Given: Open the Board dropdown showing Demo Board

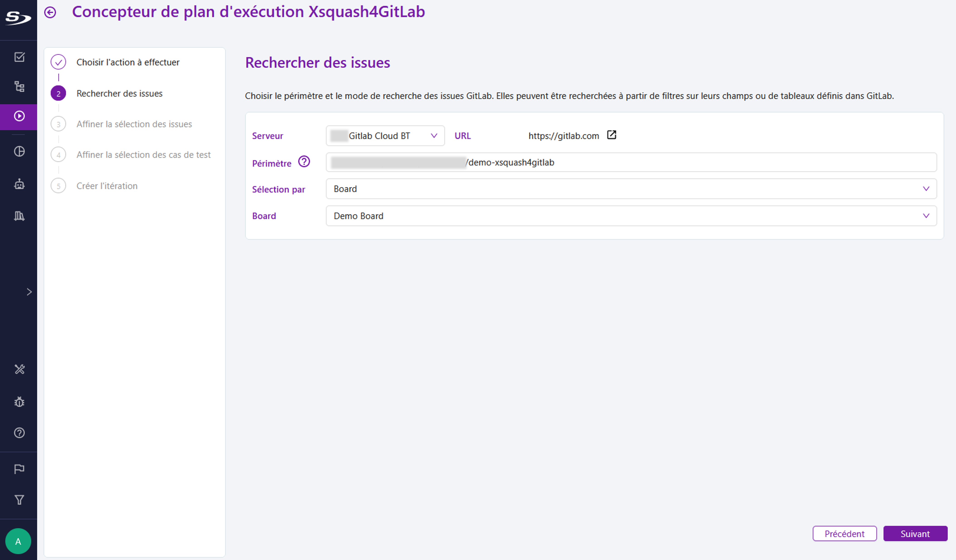Looking at the screenshot, I should pyautogui.click(x=926, y=216).
